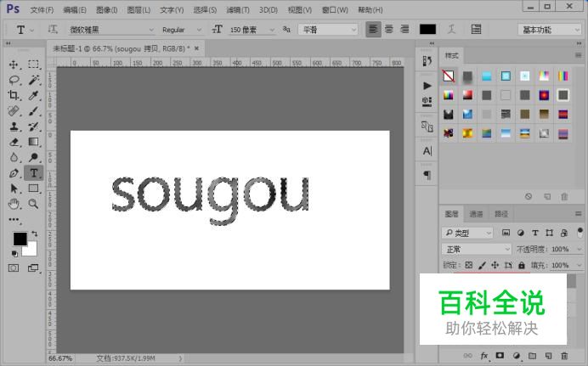
Task: Left align the text
Action: click(x=373, y=29)
